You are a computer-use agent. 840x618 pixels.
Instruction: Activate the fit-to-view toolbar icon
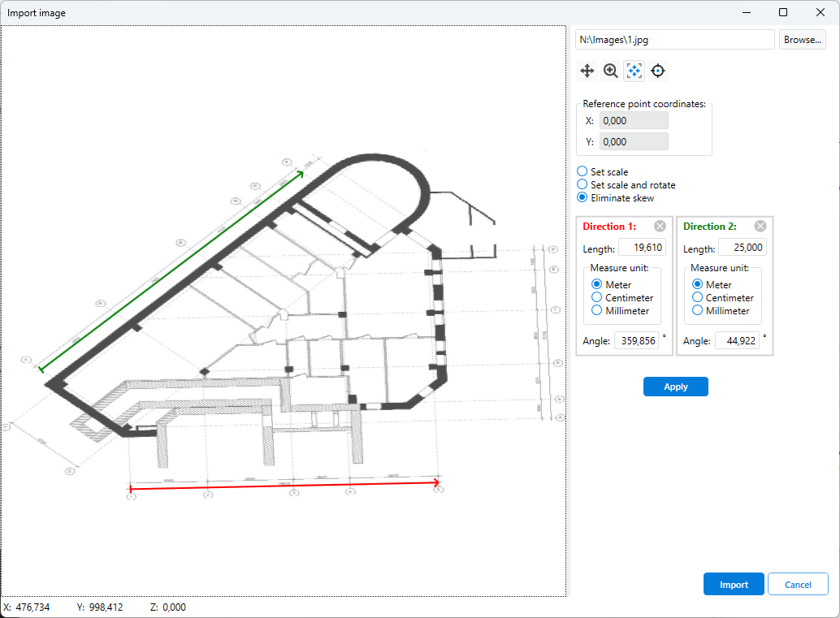634,71
